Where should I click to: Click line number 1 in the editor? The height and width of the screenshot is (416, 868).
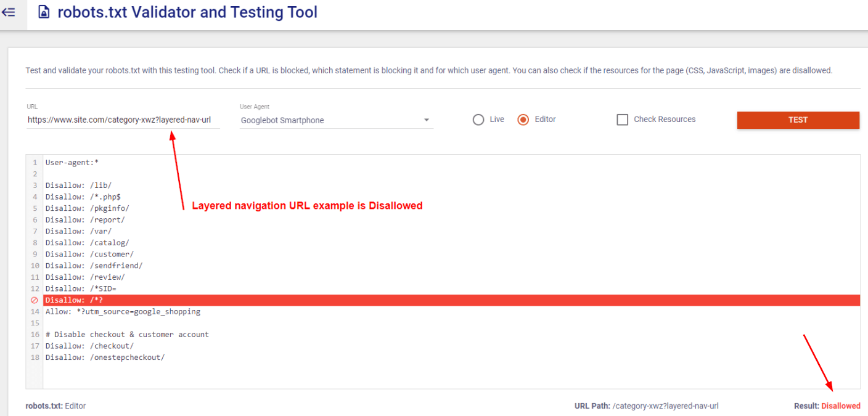pyautogui.click(x=34, y=162)
